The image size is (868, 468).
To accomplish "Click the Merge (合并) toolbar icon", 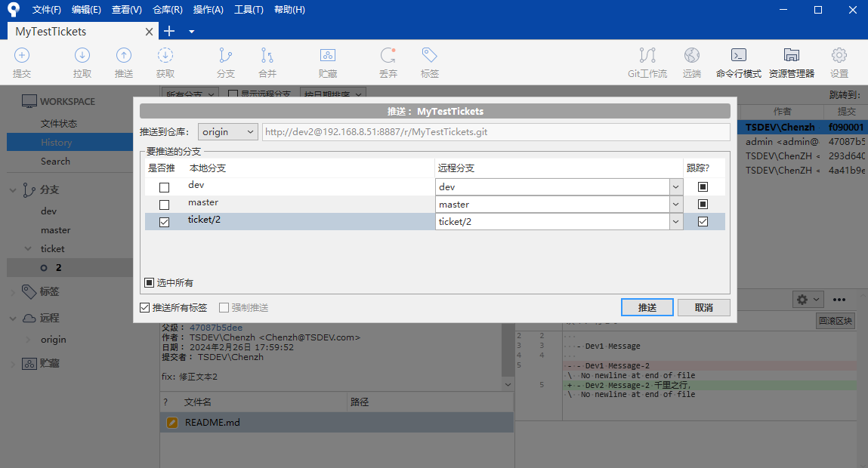I will [x=267, y=55].
